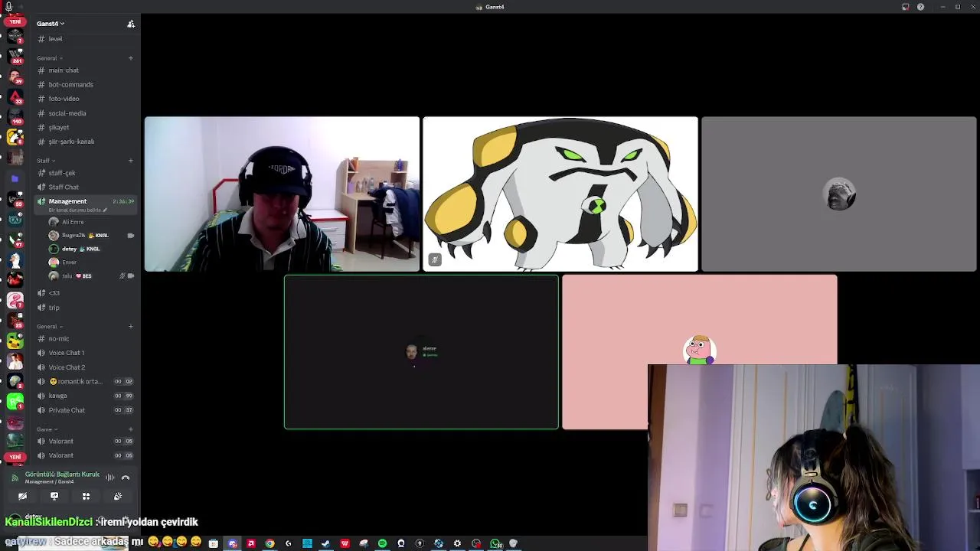The height and width of the screenshot is (551, 980).
Task: Open the şiir-şarkı-kanalı channel
Action: (86, 142)
